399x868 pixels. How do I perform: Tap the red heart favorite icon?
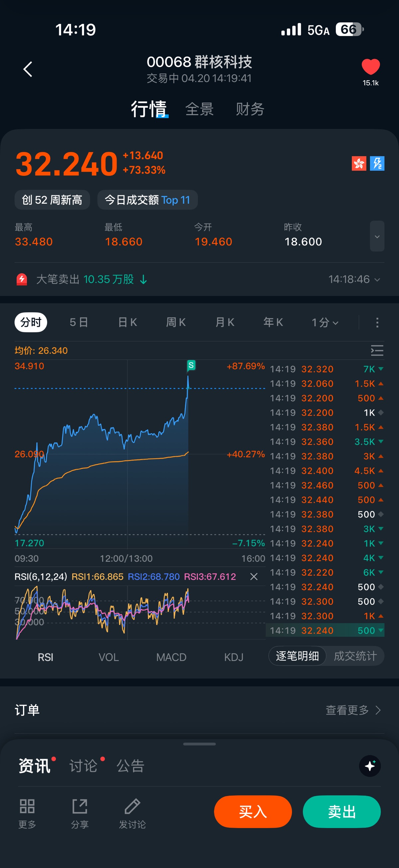pyautogui.click(x=370, y=67)
